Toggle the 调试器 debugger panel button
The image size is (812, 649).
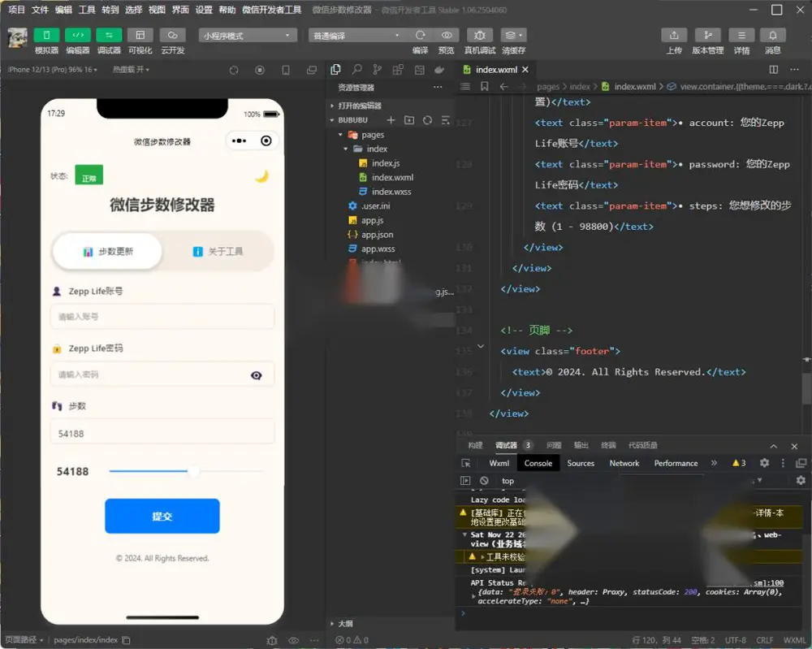pyautogui.click(x=109, y=35)
